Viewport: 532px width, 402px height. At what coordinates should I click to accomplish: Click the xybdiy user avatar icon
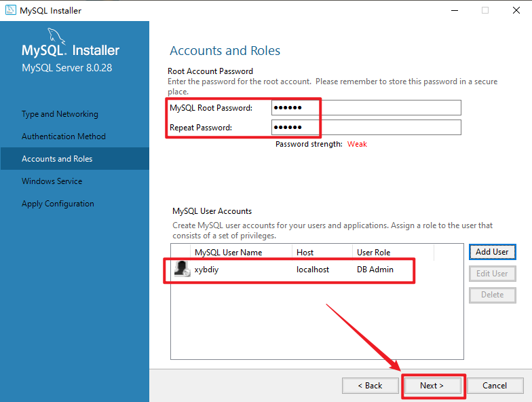(x=182, y=269)
